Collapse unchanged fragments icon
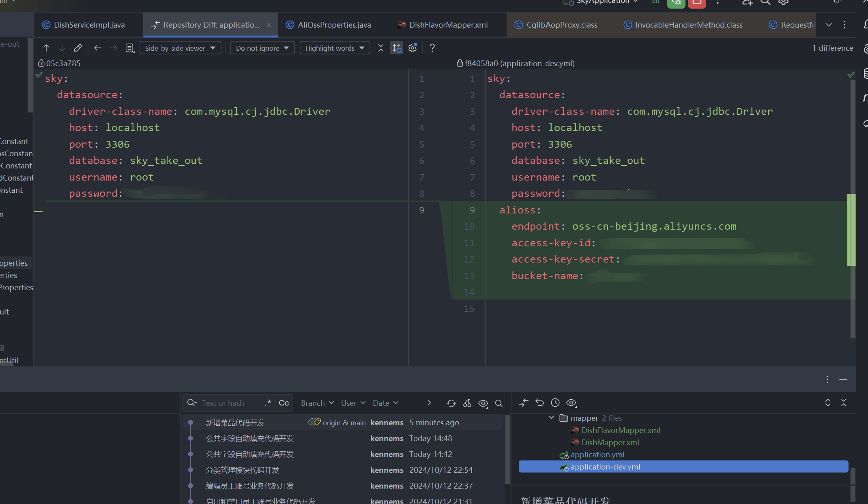Screen dimensions: 868x504 [x=380, y=48]
